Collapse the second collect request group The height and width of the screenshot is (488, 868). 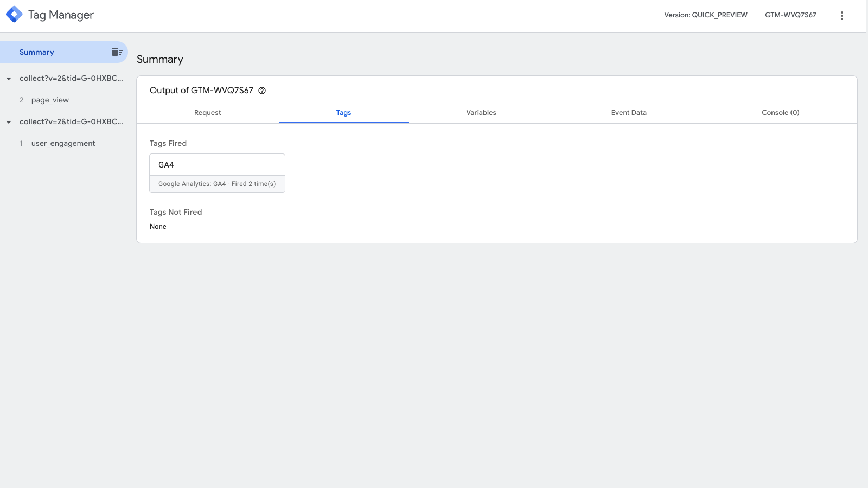[9, 122]
